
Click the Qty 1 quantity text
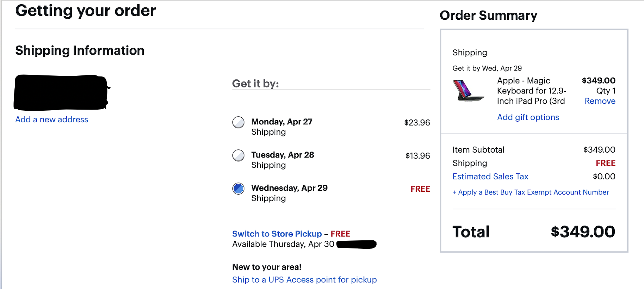(x=606, y=91)
